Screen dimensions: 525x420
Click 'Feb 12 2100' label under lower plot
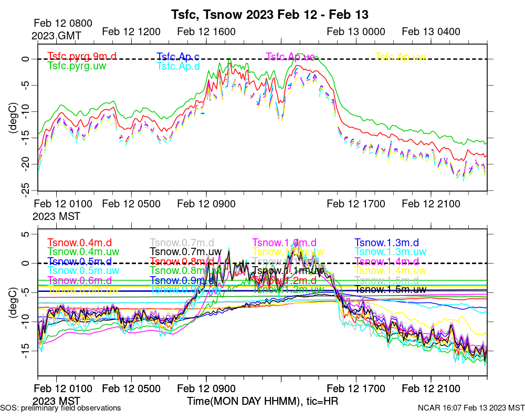pos(431,388)
